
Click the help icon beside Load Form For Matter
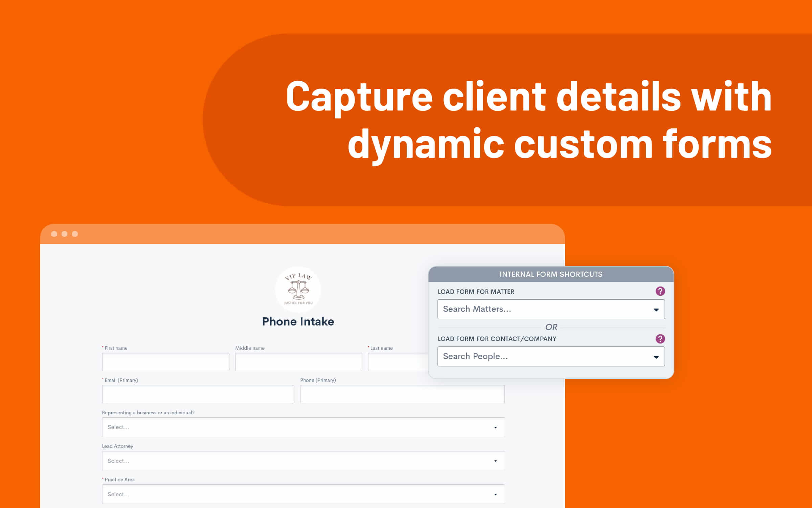pos(660,291)
